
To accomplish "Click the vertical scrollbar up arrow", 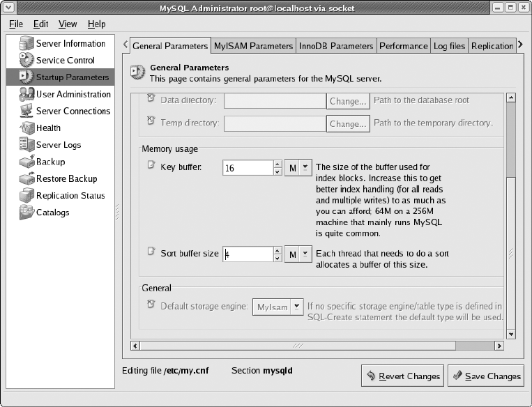I will [x=511, y=98].
